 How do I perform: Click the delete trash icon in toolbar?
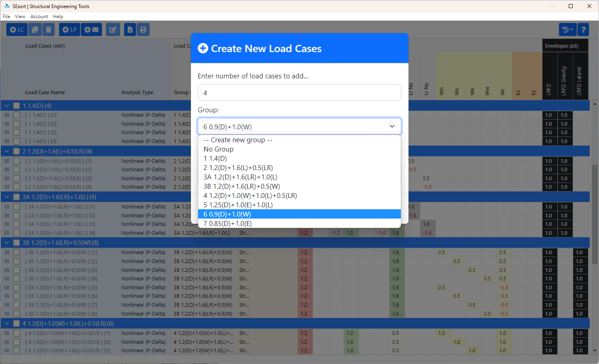(49, 29)
